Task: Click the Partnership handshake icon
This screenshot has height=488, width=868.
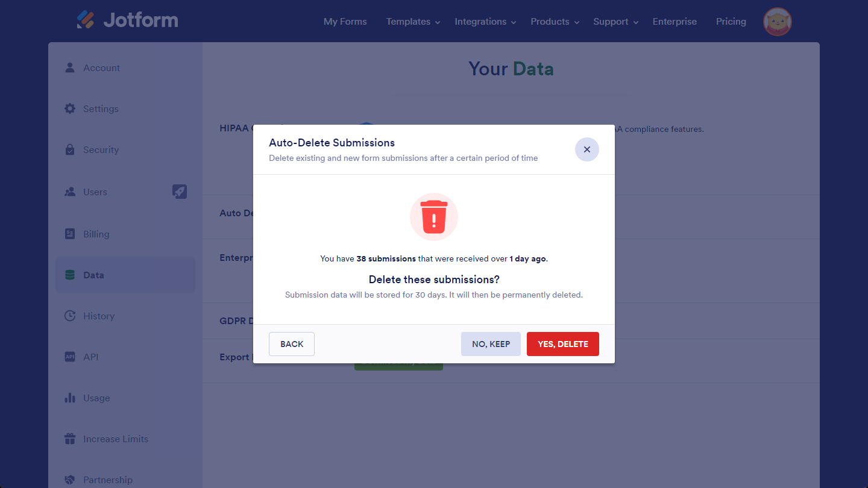Action: pos(70,480)
